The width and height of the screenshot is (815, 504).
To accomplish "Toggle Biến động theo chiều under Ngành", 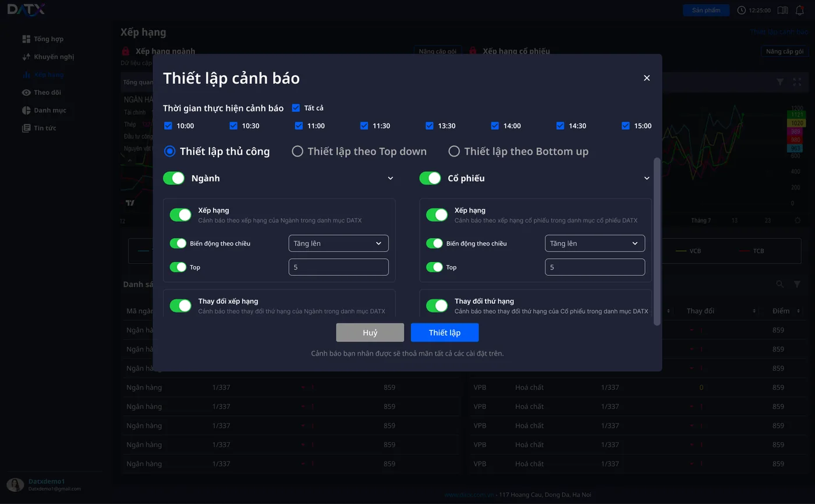I will (178, 243).
